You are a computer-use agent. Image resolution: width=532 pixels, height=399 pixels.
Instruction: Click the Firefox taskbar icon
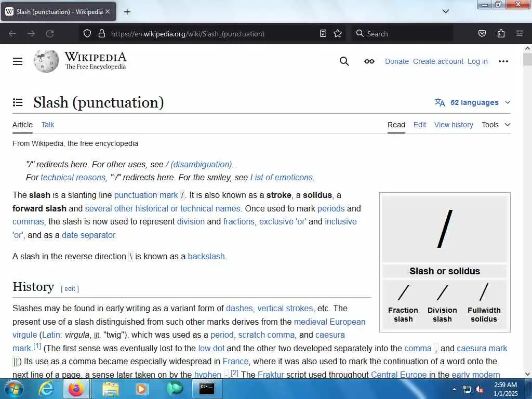click(x=76, y=389)
